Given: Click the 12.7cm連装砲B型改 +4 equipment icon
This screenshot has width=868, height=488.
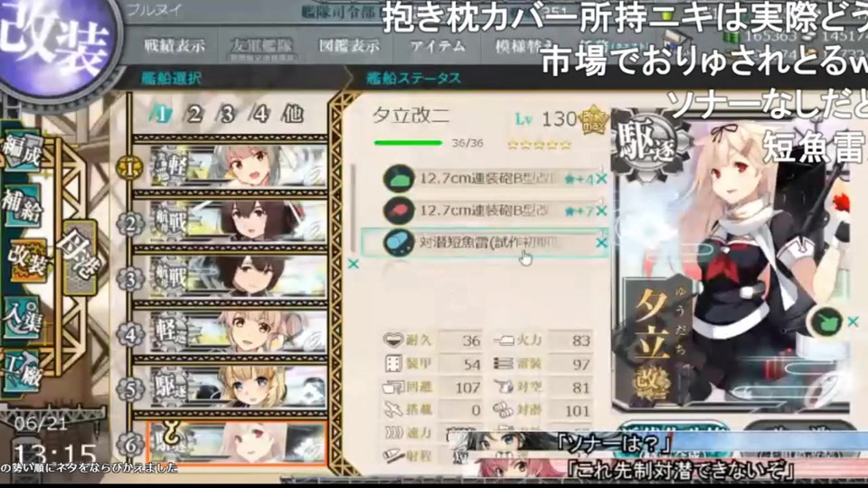Looking at the screenshot, I should [399, 179].
